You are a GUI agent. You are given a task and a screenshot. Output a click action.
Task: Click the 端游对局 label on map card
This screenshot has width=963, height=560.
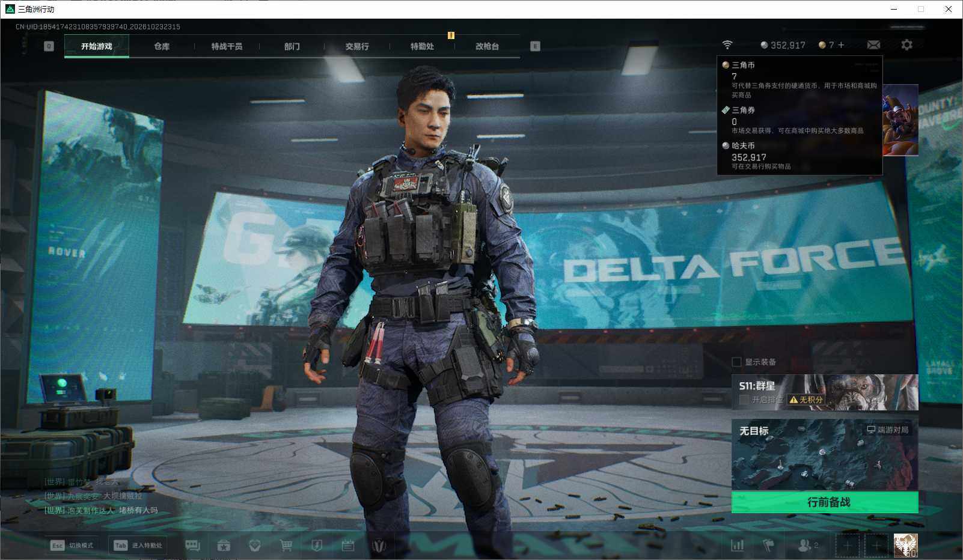coord(888,430)
